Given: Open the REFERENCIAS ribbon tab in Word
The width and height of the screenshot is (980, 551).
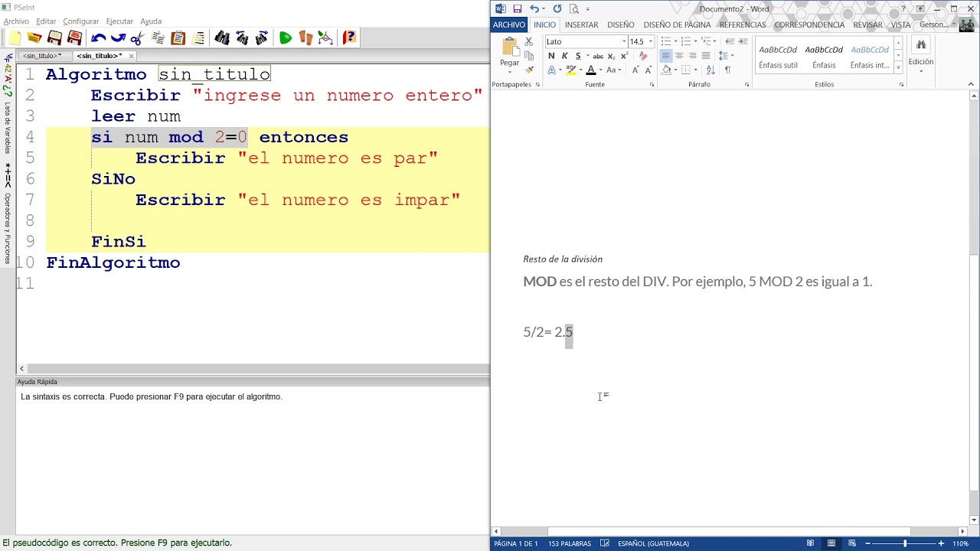Looking at the screenshot, I should [743, 24].
